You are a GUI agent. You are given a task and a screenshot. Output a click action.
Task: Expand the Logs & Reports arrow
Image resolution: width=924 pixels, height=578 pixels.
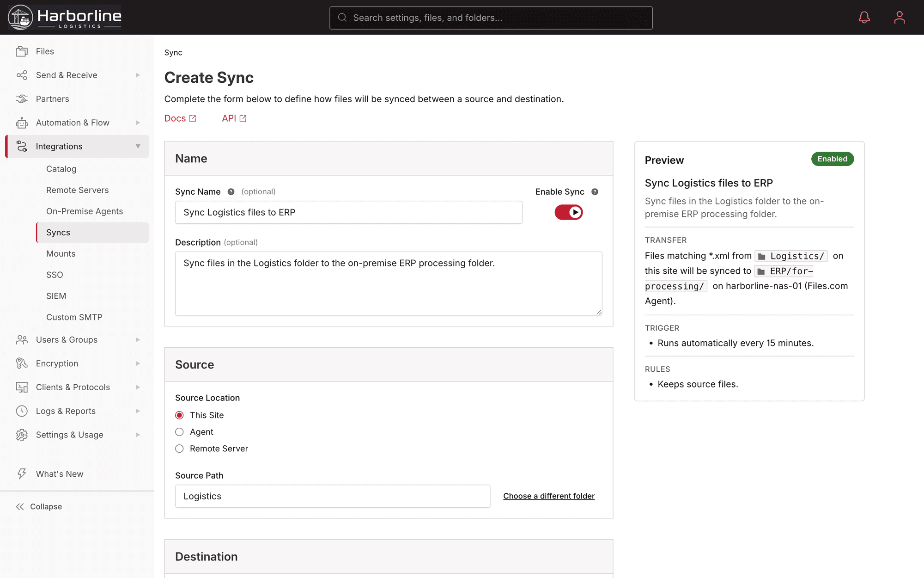point(138,411)
